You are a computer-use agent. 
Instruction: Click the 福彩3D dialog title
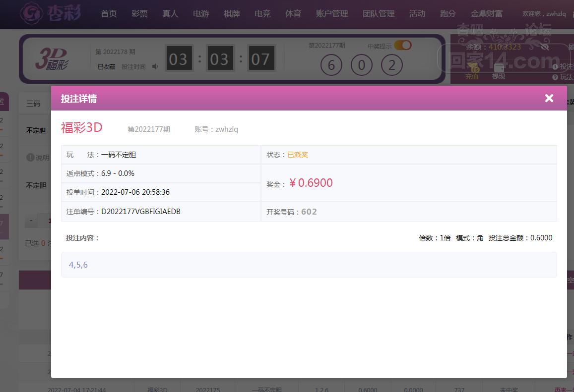(82, 128)
